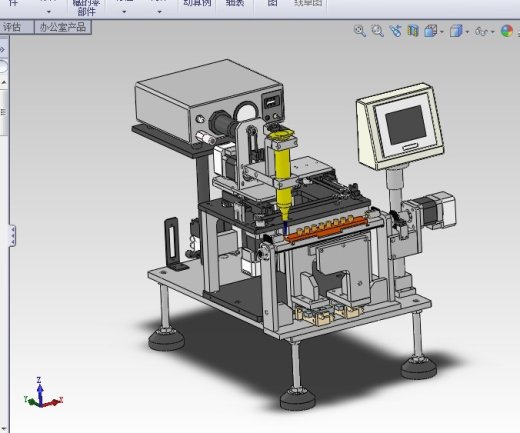Click the 部件 ribbon button
Screen dimensions: 520x433
click(87, 12)
